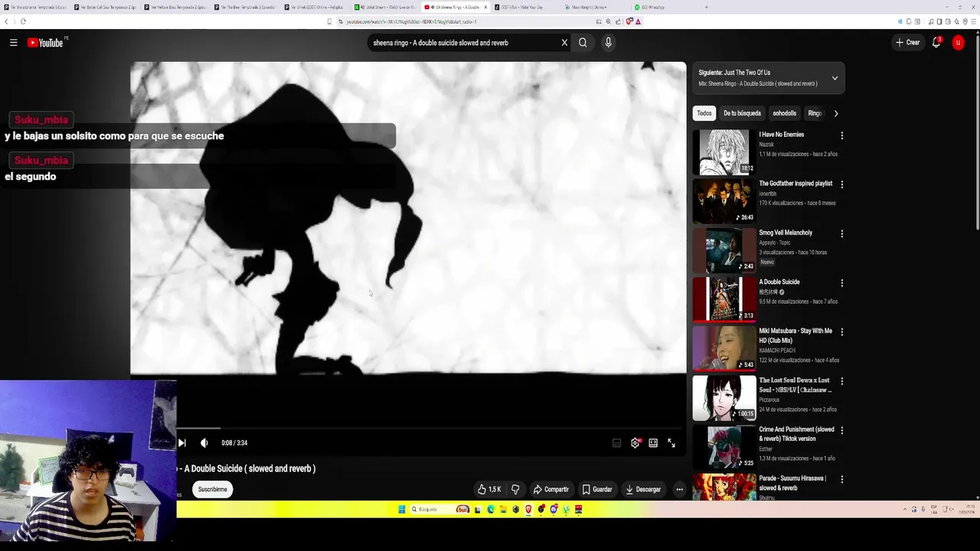
Task: Download the video with Descargar
Action: [x=643, y=489]
